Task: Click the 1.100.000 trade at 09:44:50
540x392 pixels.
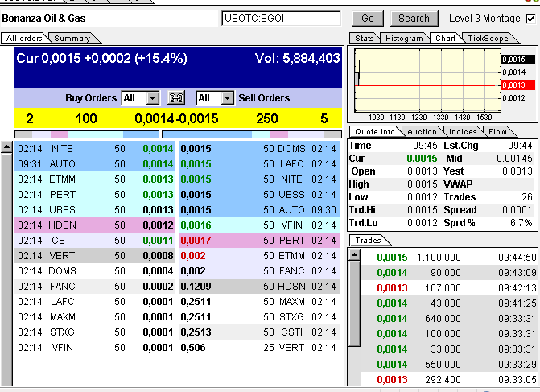Action: 449,258
